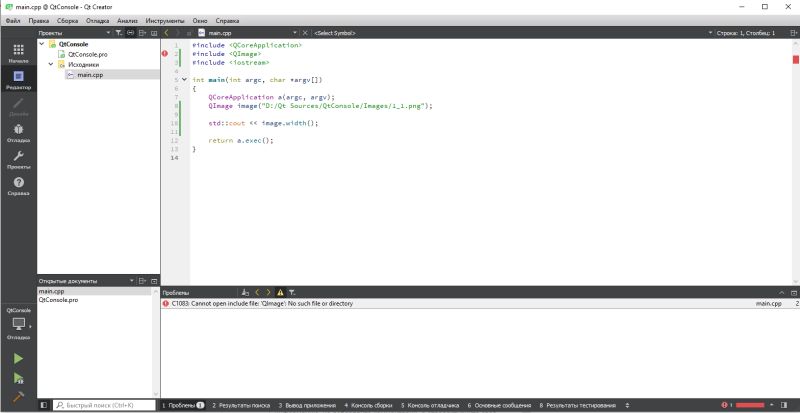Go to next problem item
The height and width of the screenshot is (413, 800).
(268, 293)
